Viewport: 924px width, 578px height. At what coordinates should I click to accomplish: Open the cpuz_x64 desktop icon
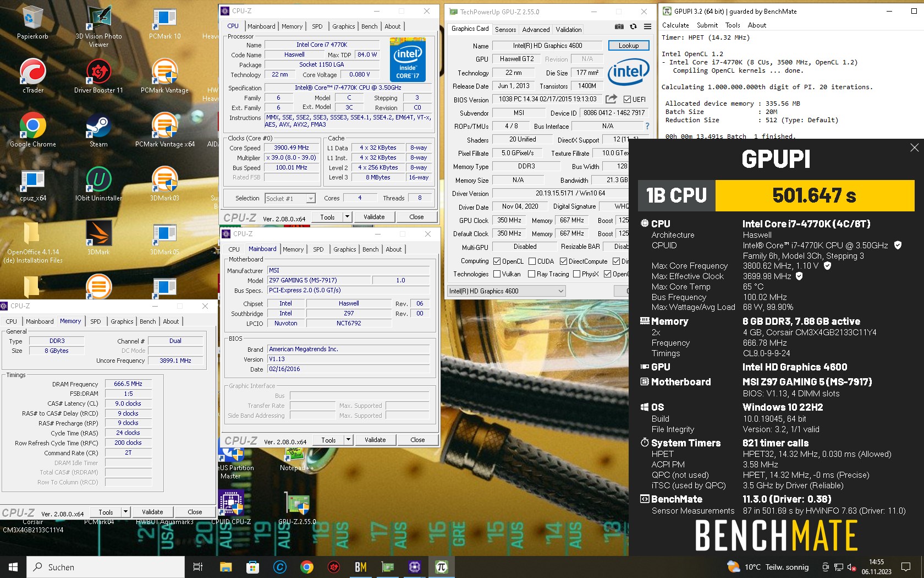point(32,184)
